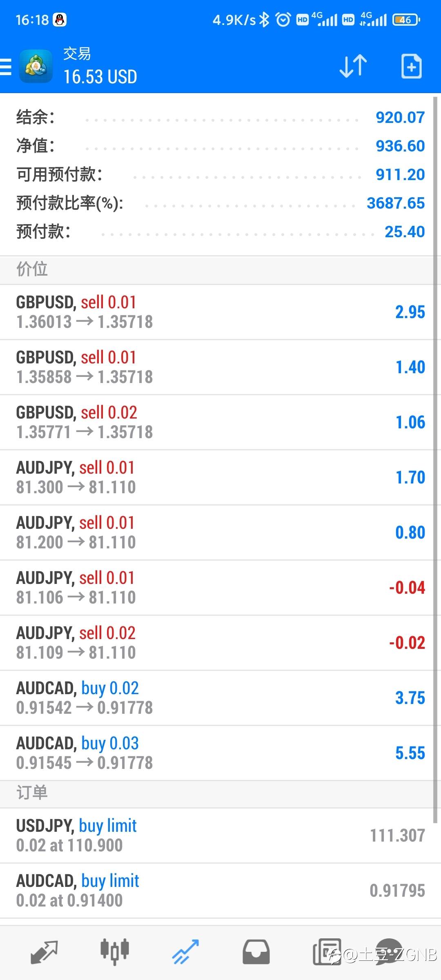Viewport: 441px width, 980px height.
Task: Create new order with plus document icon
Action: click(x=411, y=66)
